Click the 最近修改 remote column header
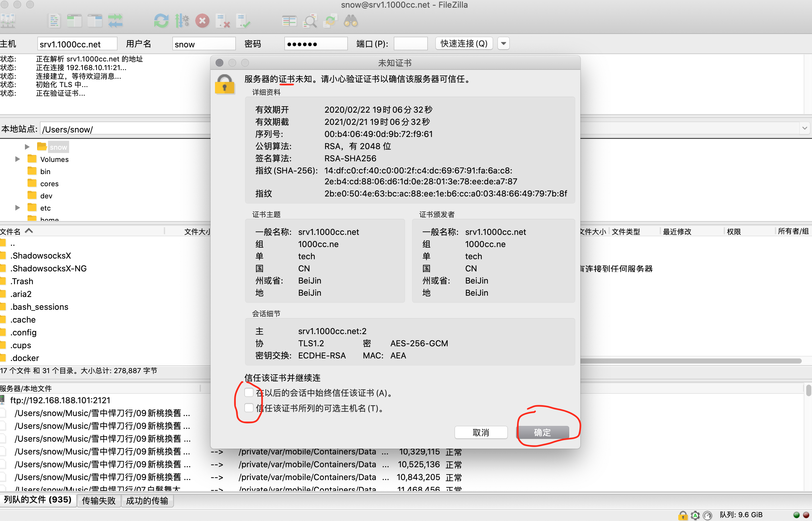Viewport: 812px width, 521px height. pyautogui.click(x=692, y=231)
